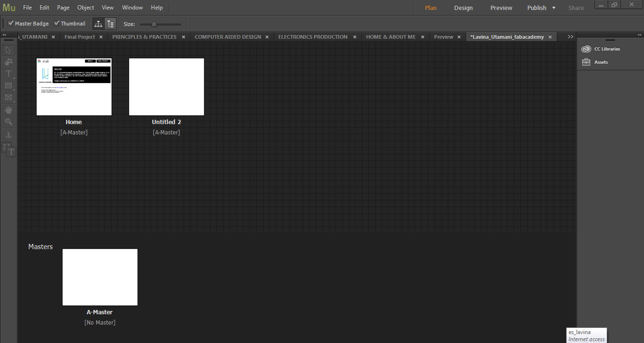The image size is (644, 343).
Task: Switch to horizontal sitemap display
Action: 99,24
